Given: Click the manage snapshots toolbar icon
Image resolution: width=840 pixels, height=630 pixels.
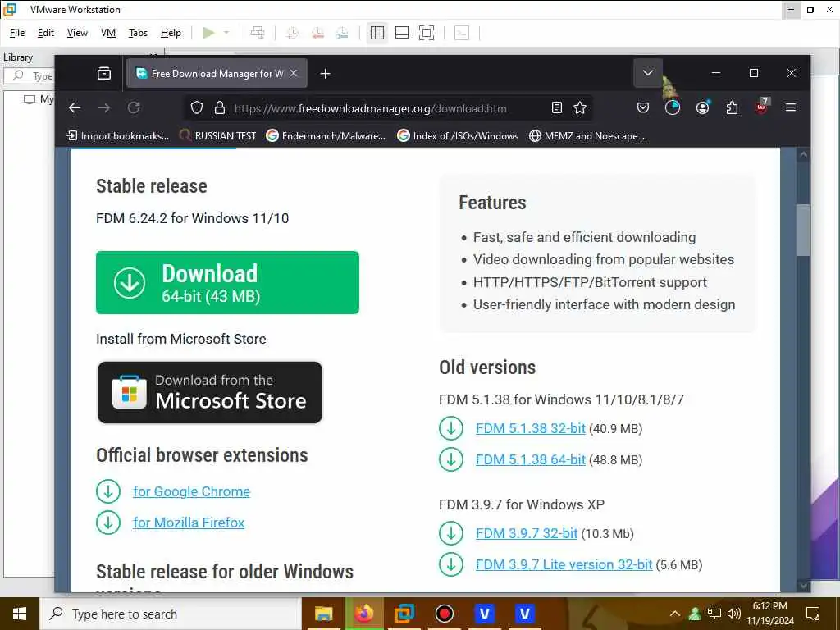Looking at the screenshot, I should tap(342, 33).
